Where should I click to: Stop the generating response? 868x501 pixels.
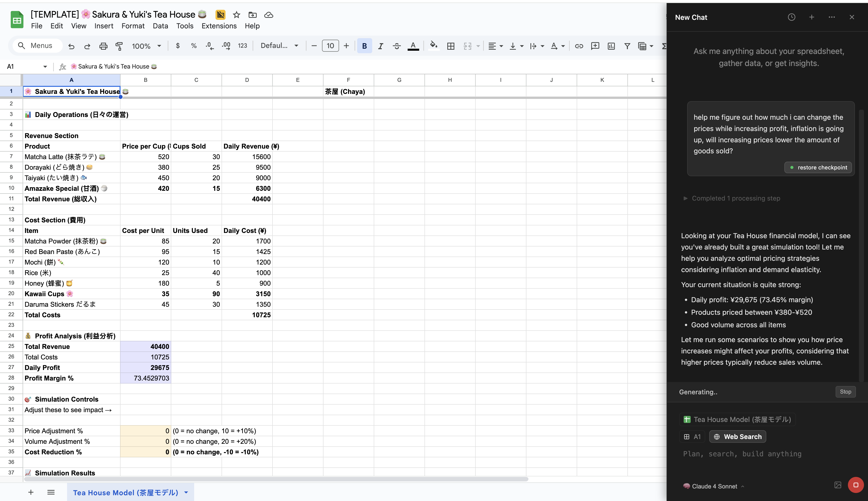tap(845, 392)
